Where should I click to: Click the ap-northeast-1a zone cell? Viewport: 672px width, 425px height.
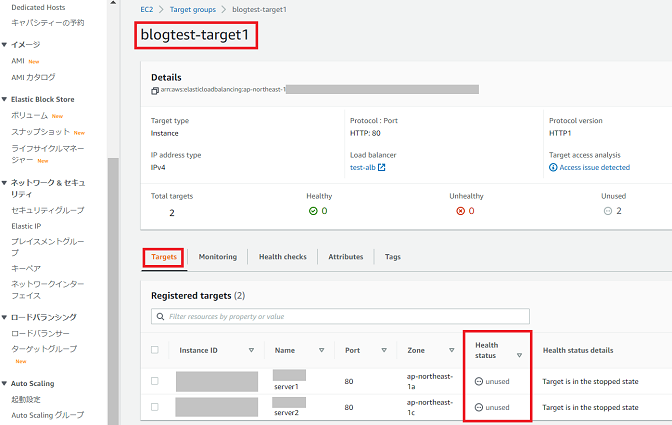[x=429, y=381]
